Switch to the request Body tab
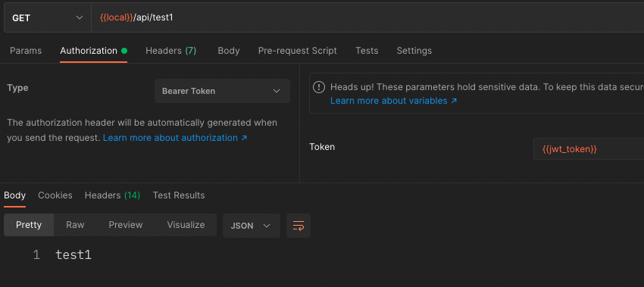 click(229, 51)
